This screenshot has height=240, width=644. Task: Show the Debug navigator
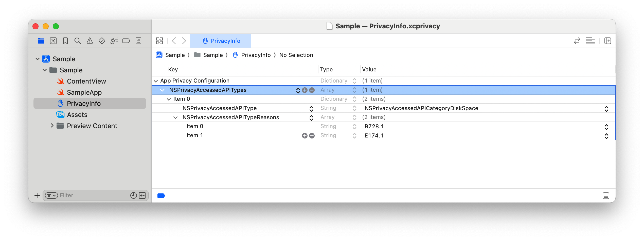pos(114,41)
